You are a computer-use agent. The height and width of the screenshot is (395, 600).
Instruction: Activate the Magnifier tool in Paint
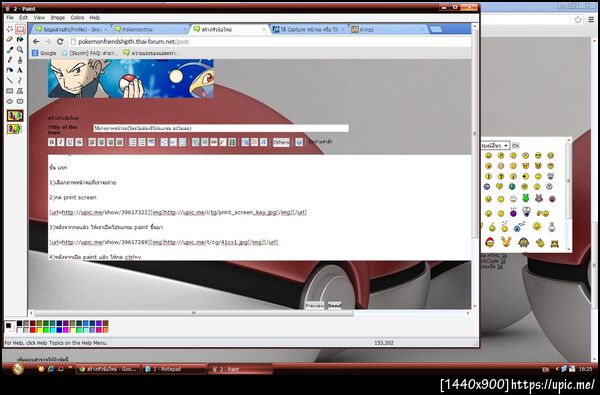(20, 50)
